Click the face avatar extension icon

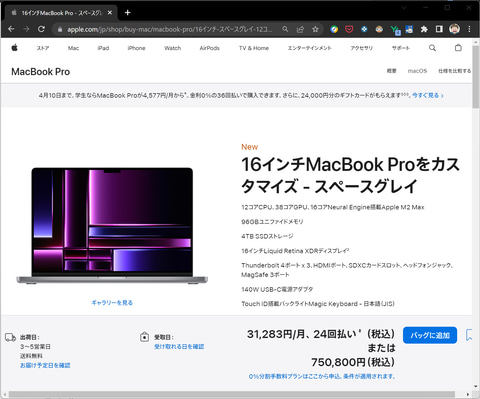coord(379,29)
